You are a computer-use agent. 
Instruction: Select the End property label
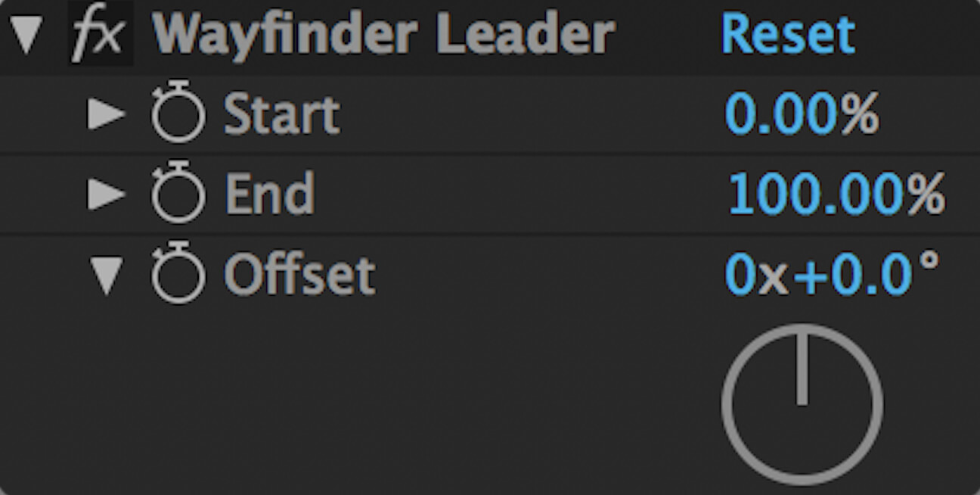click(269, 194)
